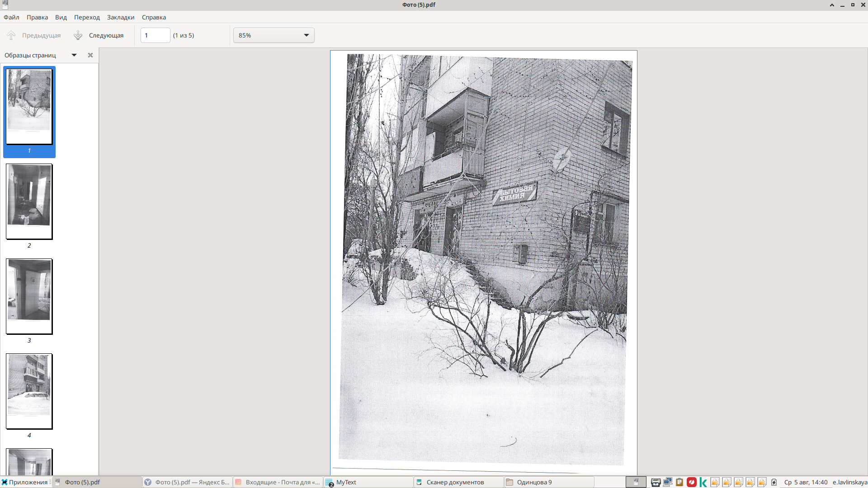Click the Одинцова 9 folder icon

(x=509, y=482)
